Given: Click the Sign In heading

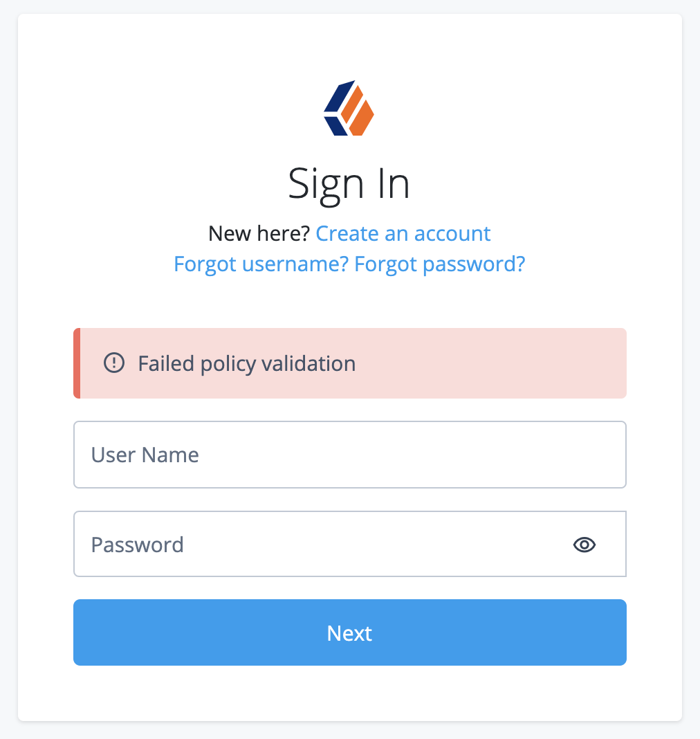Looking at the screenshot, I should (x=349, y=184).
